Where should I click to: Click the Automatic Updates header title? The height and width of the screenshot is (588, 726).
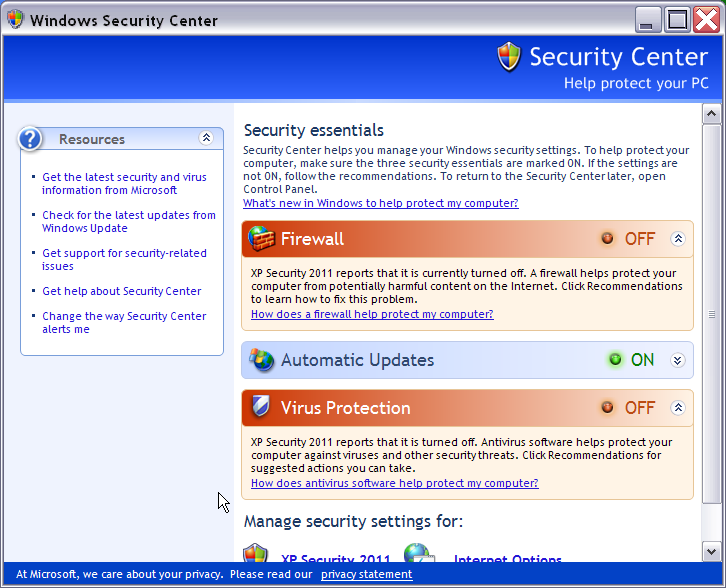tap(357, 360)
